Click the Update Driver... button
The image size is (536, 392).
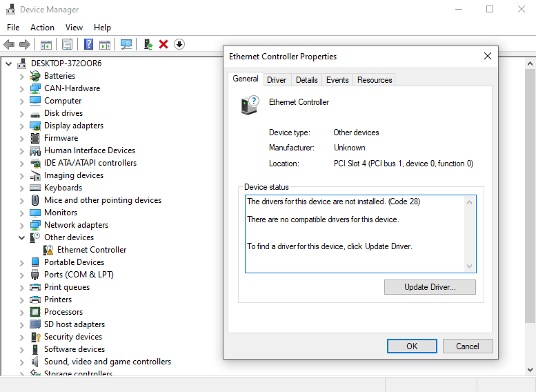coord(430,287)
